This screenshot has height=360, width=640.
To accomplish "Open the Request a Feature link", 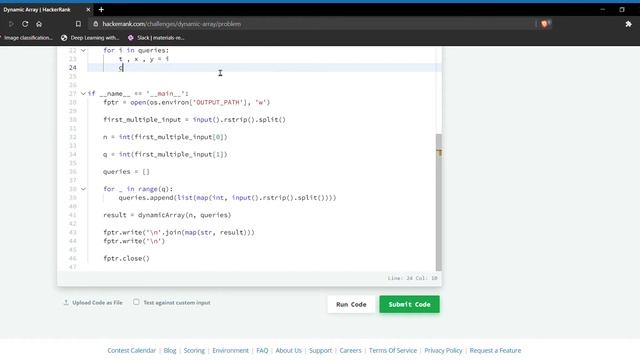I will (495, 350).
